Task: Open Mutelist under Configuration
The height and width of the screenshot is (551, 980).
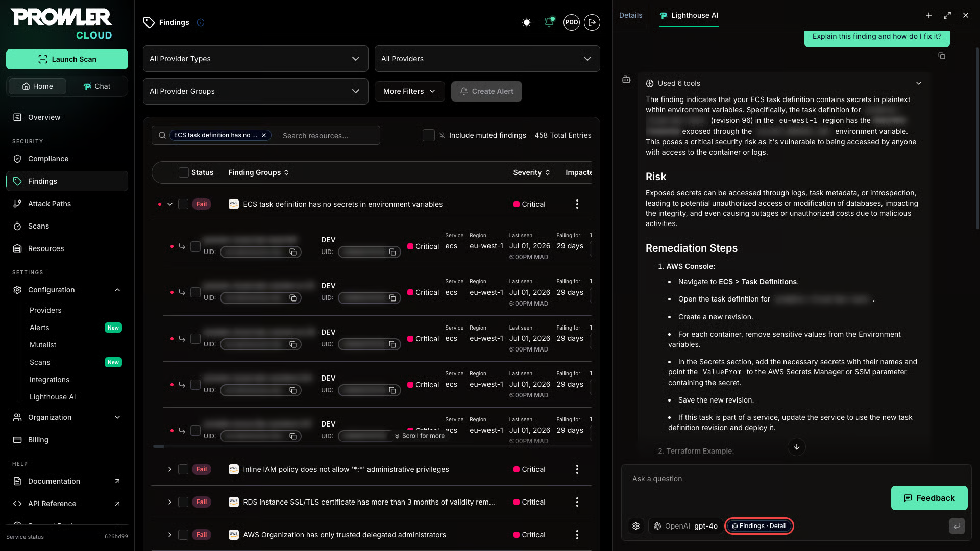Action: (43, 345)
